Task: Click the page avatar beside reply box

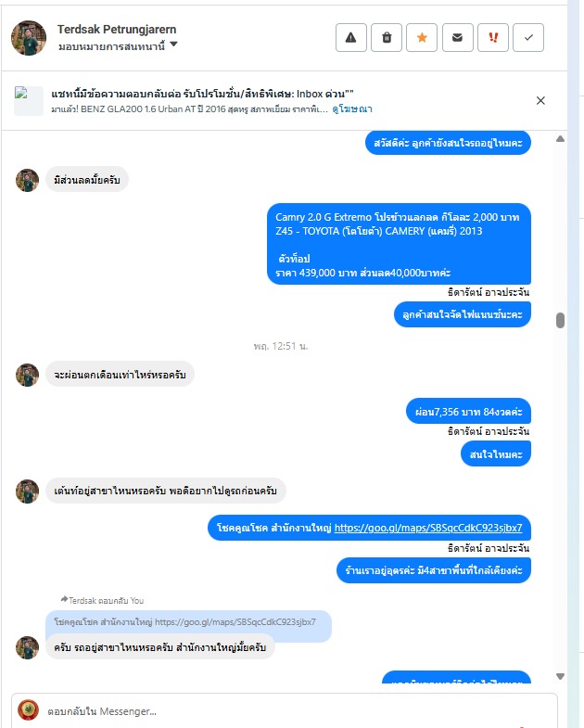Action: pos(28,710)
